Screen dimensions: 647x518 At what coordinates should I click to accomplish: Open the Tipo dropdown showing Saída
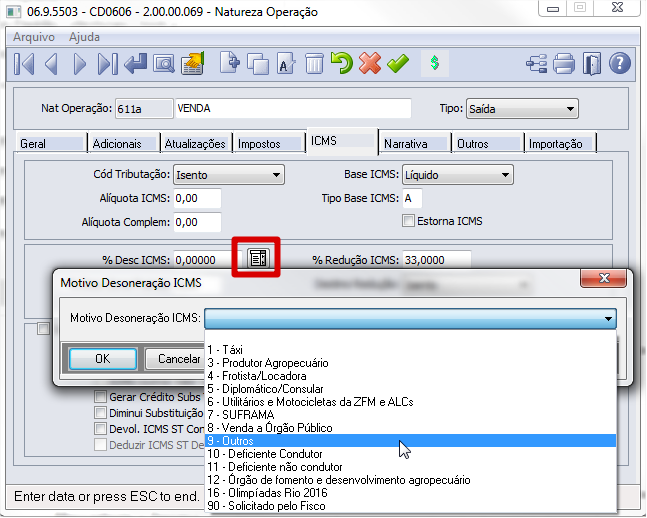tap(522, 109)
